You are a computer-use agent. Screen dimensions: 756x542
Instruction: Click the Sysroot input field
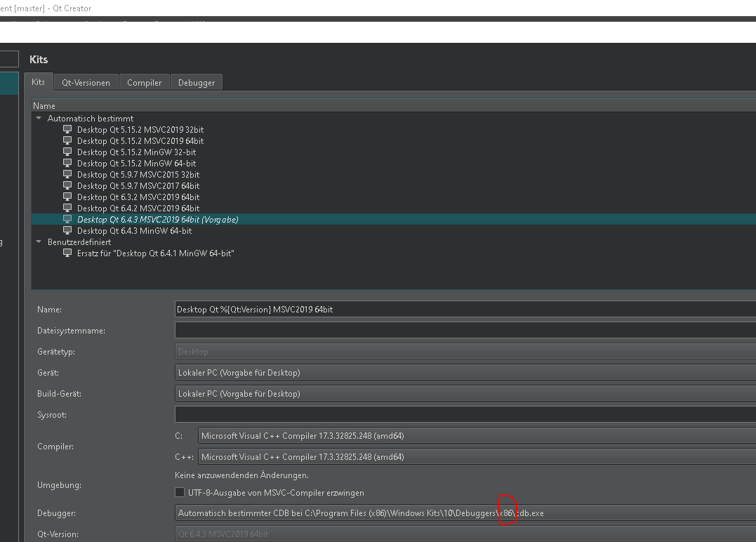click(465, 414)
